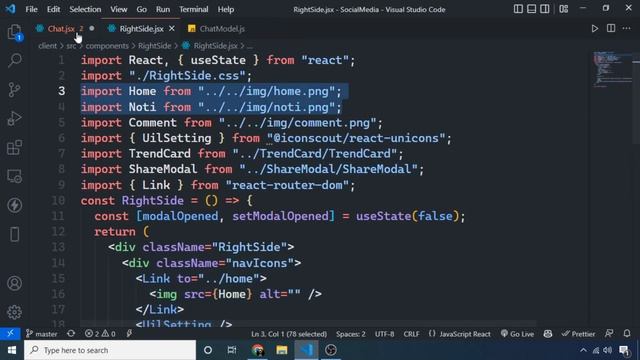Open notifications bell
Viewport: 640px width, 360px height.
pos(627,334)
